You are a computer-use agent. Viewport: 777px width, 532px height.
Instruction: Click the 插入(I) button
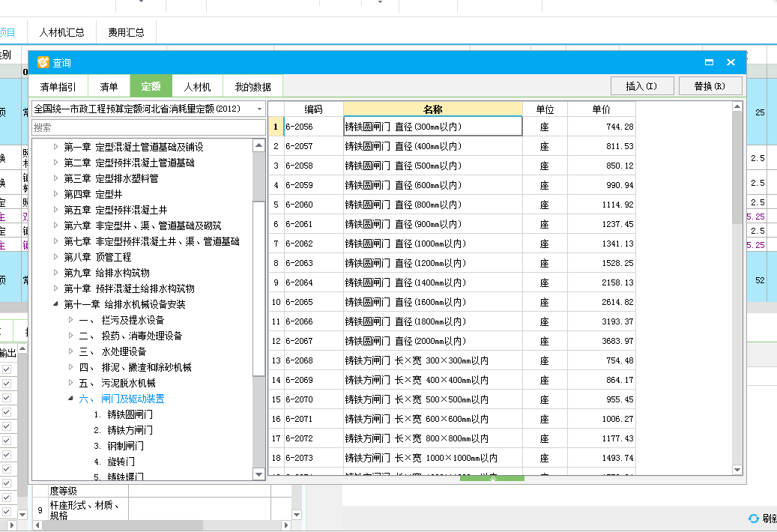point(641,86)
